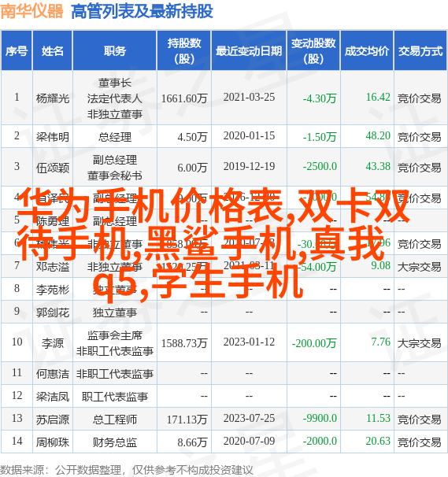Click 大宗交易 in 邓志溢's row
Image resolution: width=448 pixels, height=477 pixels.
[420, 267]
